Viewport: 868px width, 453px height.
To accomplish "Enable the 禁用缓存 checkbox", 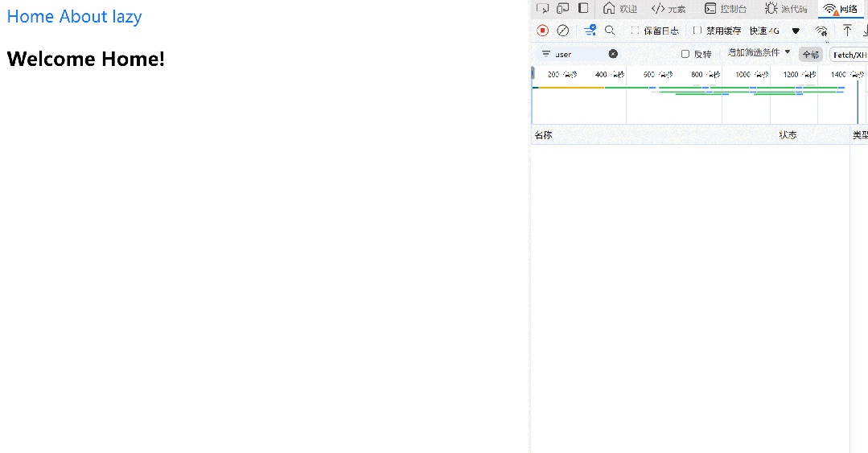I will [x=697, y=31].
